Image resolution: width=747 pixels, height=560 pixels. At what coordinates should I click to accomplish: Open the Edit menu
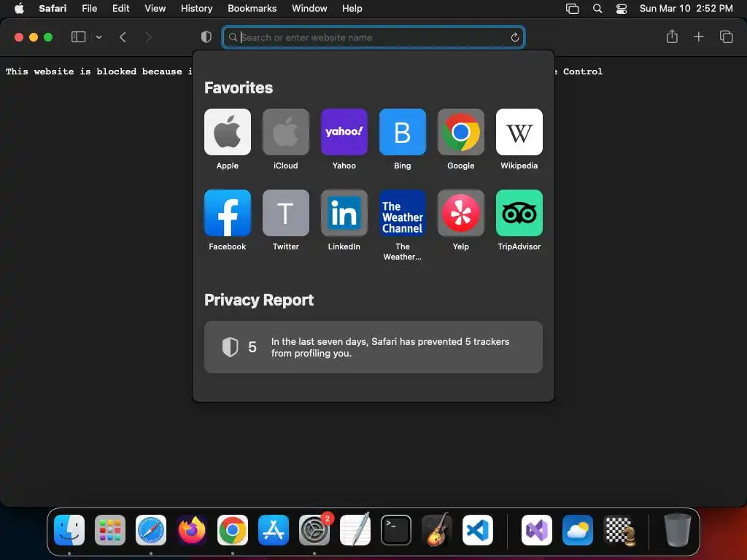tap(120, 9)
